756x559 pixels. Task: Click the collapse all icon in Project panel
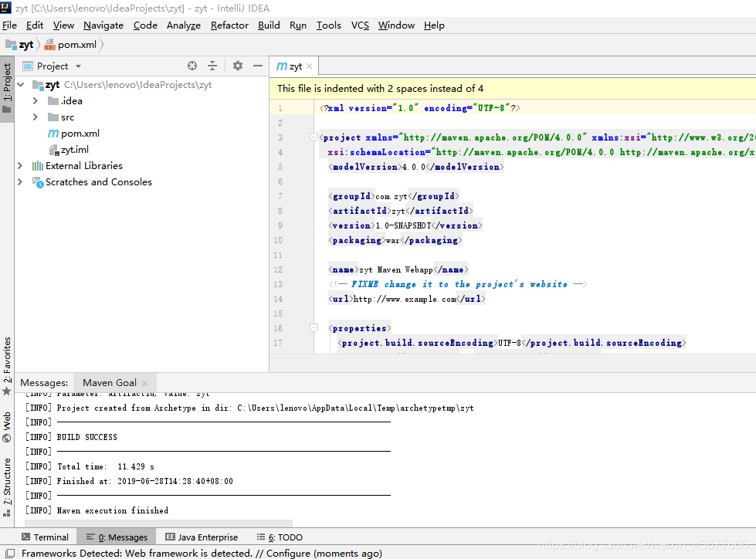[212, 66]
